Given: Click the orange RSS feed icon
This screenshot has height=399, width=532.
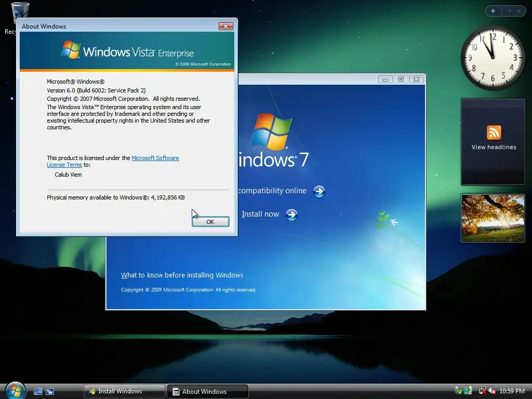Looking at the screenshot, I should click(x=494, y=132).
